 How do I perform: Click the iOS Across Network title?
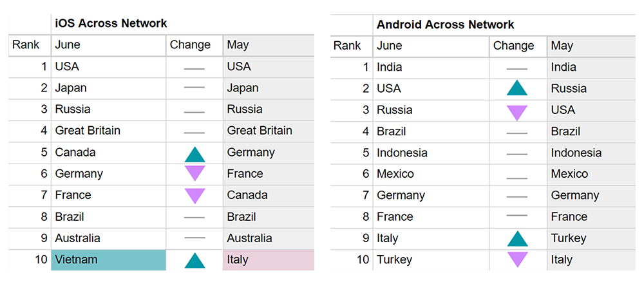click(x=111, y=24)
